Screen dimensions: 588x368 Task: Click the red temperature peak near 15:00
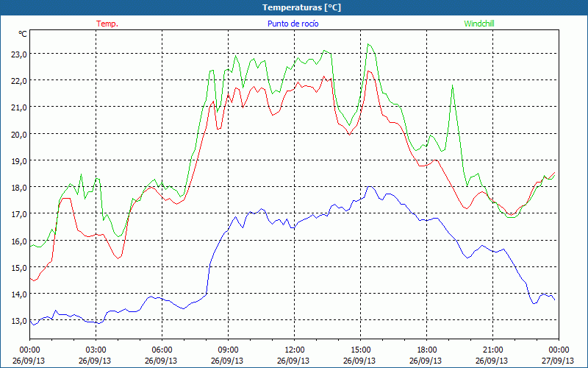coord(369,71)
